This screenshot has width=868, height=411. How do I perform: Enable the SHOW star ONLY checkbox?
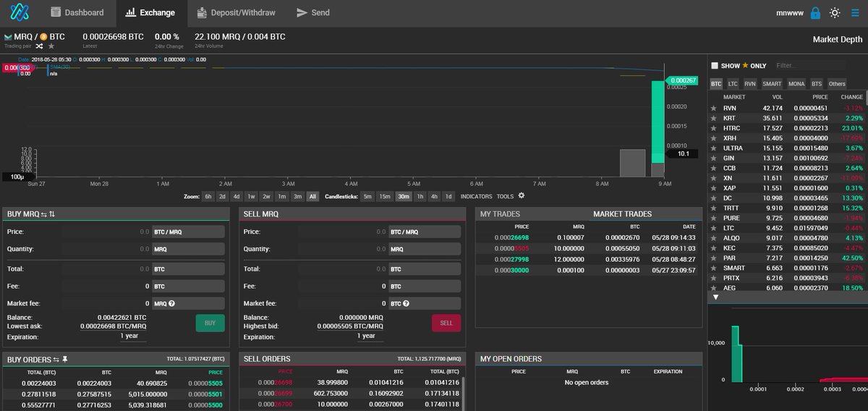715,66
